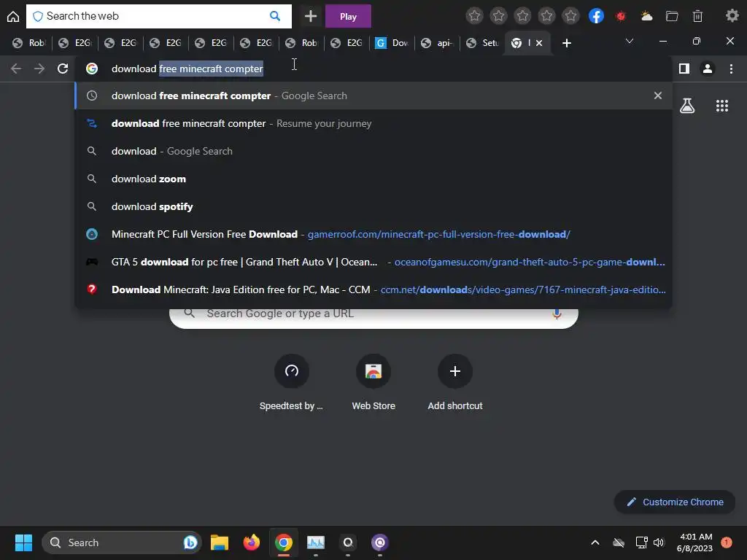Click the blue search magnifier in the web search box

point(275,16)
